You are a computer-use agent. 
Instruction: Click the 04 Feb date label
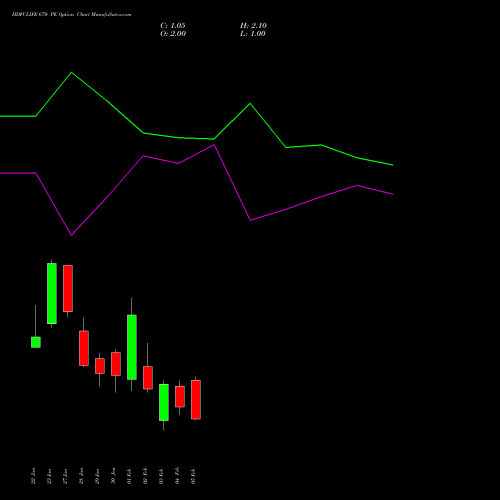177,476
